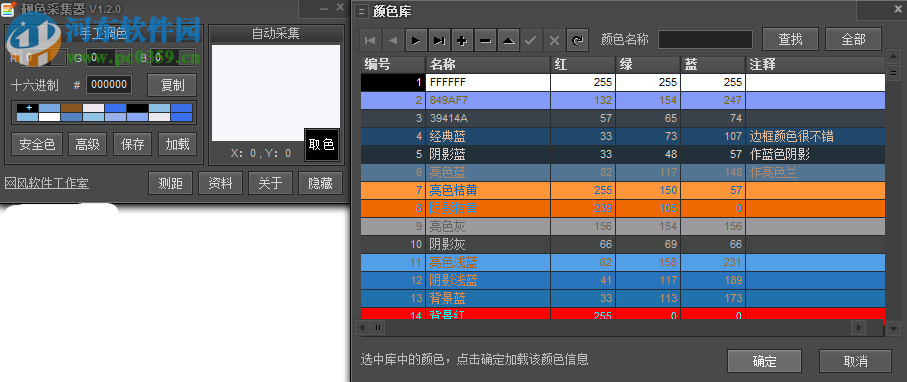This screenshot has width=907, height=382.
Task: Click the note 边框颜色很不错
Action: 791,137
